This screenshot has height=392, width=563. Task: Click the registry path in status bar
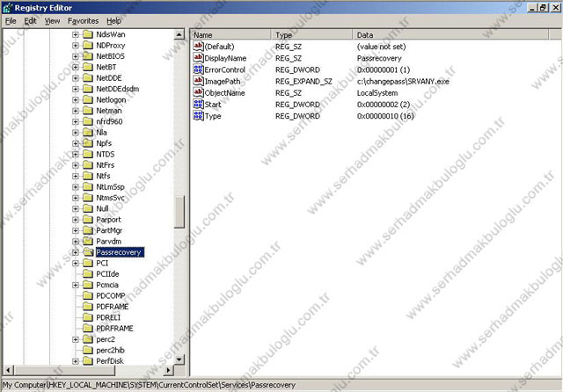tap(149, 385)
